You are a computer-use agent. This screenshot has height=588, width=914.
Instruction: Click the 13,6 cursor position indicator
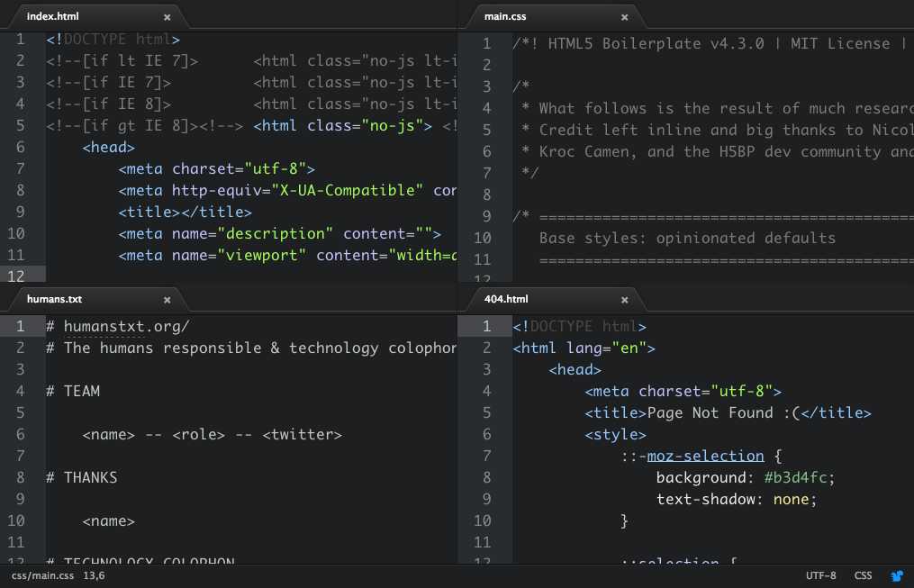point(94,575)
